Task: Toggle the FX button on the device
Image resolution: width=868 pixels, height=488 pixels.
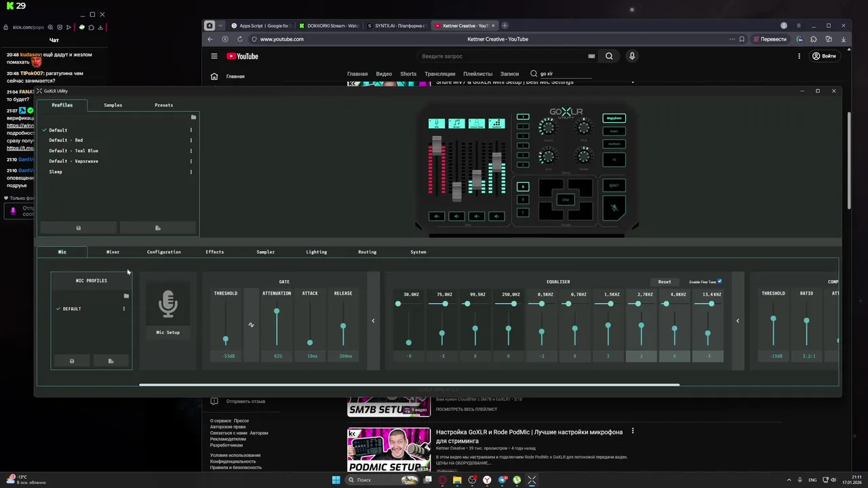Action: pyautogui.click(x=614, y=160)
